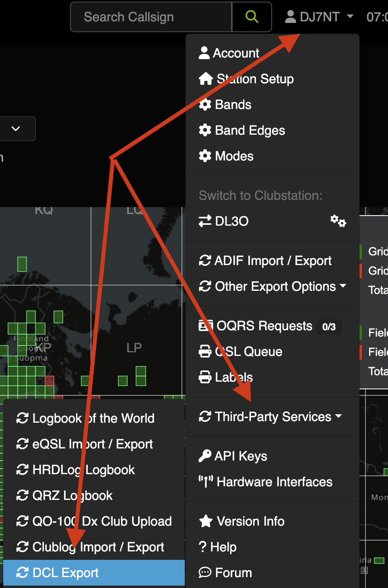388x588 pixels.
Task: Click the Modes gear icon
Action: coord(205,156)
